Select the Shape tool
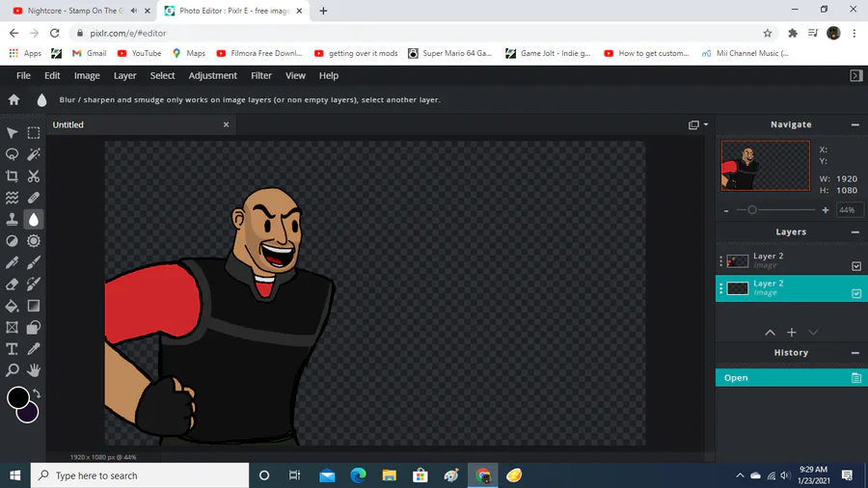This screenshot has height=488, width=868. pos(34,327)
